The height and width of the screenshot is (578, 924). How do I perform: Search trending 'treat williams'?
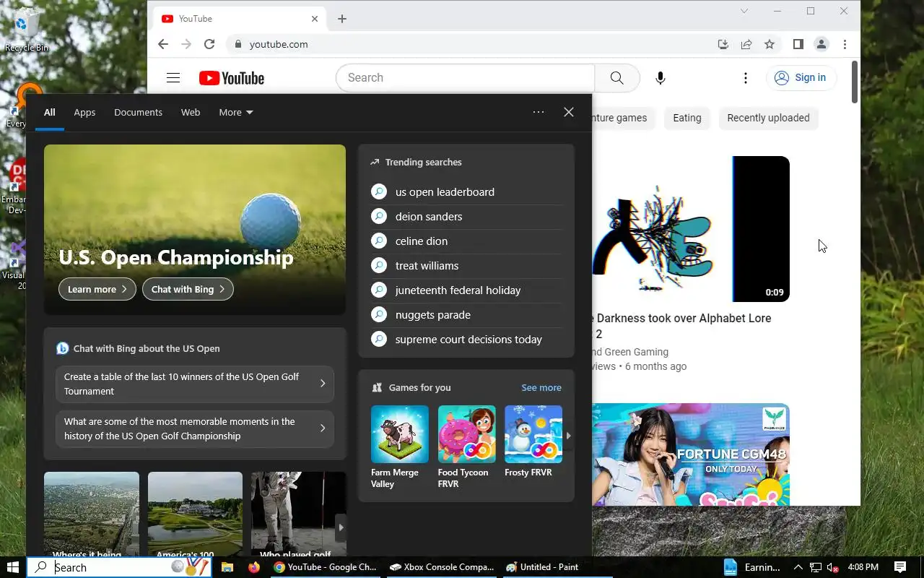coord(466,266)
